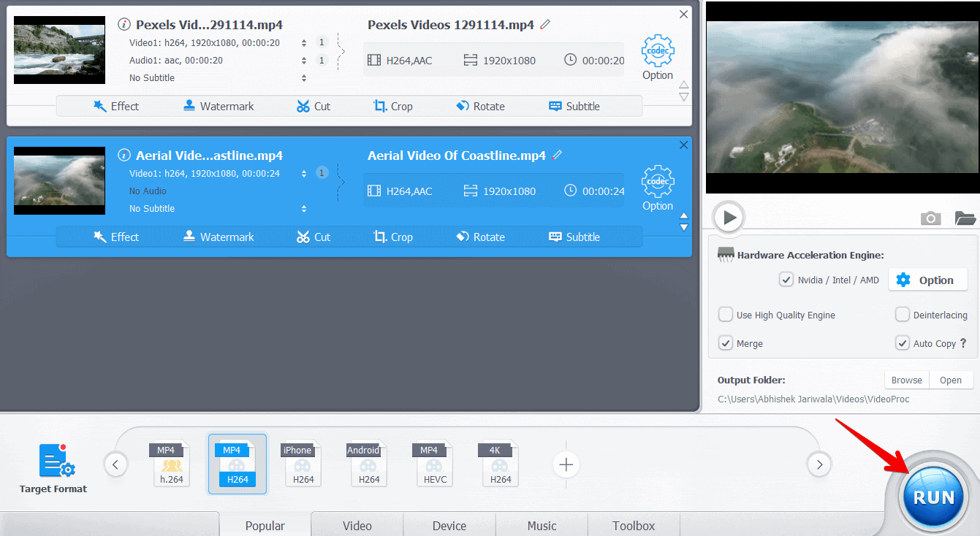The width and height of the screenshot is (980, 536).
Task: Enable Deinterlacing checkbox
Action: pyautogui.click(x=903, y=315)
